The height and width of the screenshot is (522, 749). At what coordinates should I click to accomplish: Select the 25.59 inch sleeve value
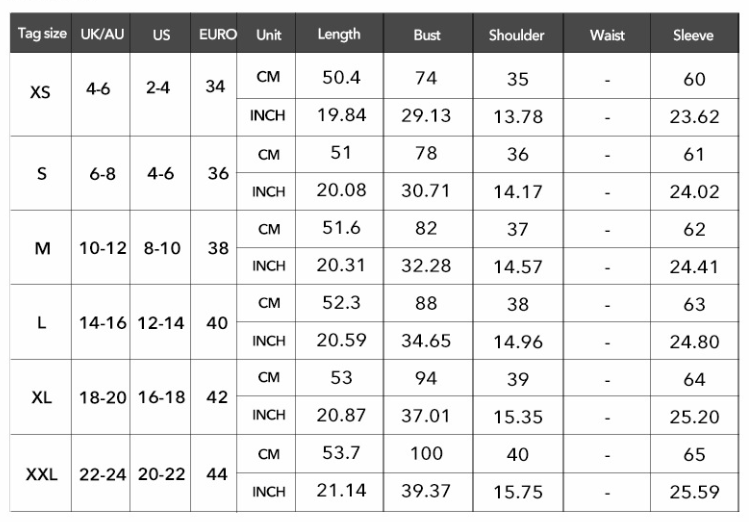pyautogui.click(x=694, y=492)
